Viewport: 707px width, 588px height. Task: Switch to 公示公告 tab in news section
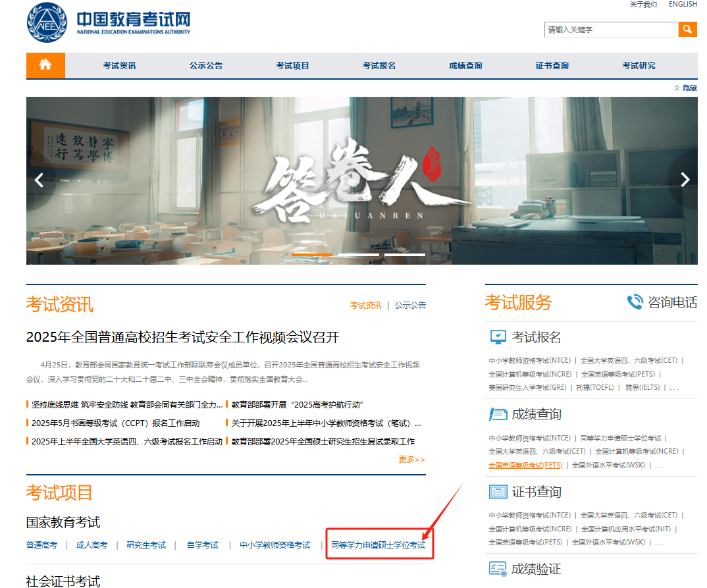point(410,306)
